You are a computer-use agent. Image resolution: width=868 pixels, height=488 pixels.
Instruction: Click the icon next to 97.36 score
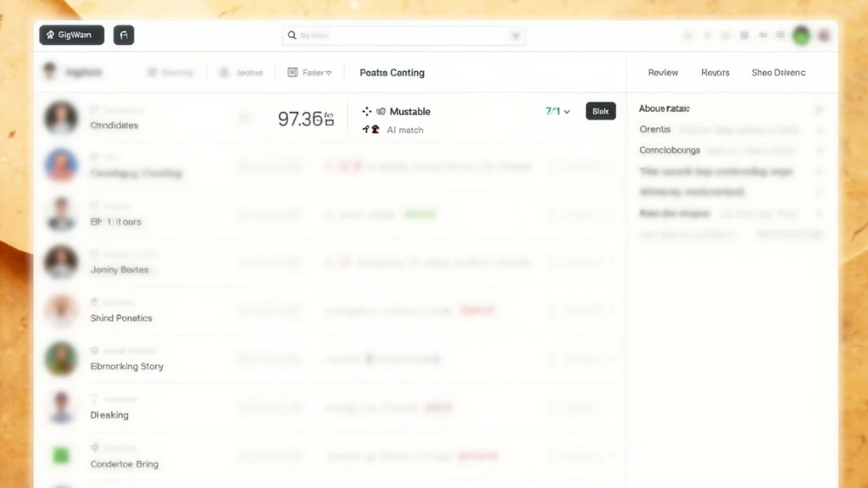pyautogui.click(x=330, y=119)
